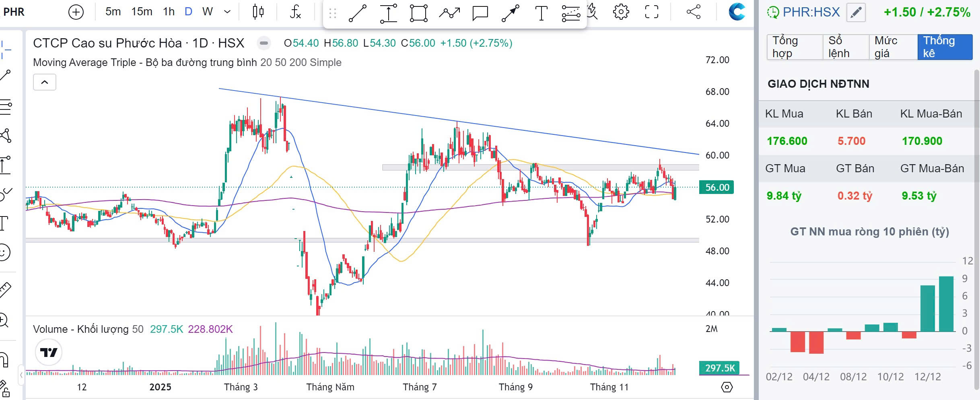Click the share chart icon

pos(693,12)
